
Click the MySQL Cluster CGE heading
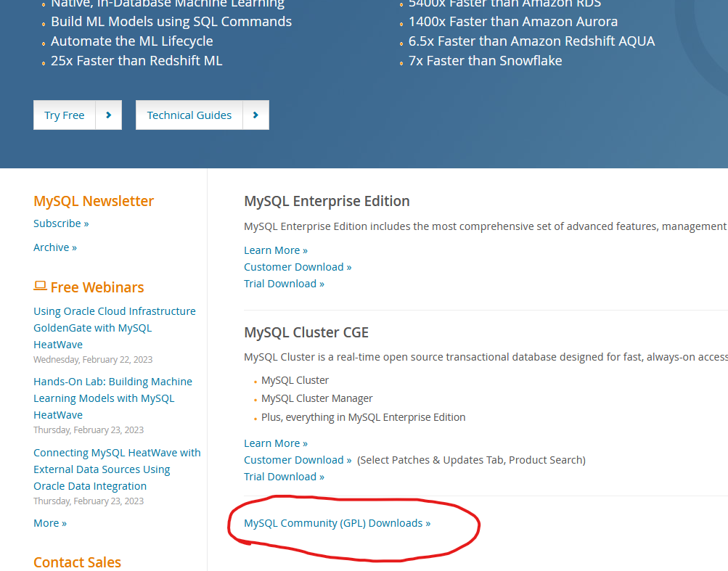pyautogui.click(x=306, y=332)
